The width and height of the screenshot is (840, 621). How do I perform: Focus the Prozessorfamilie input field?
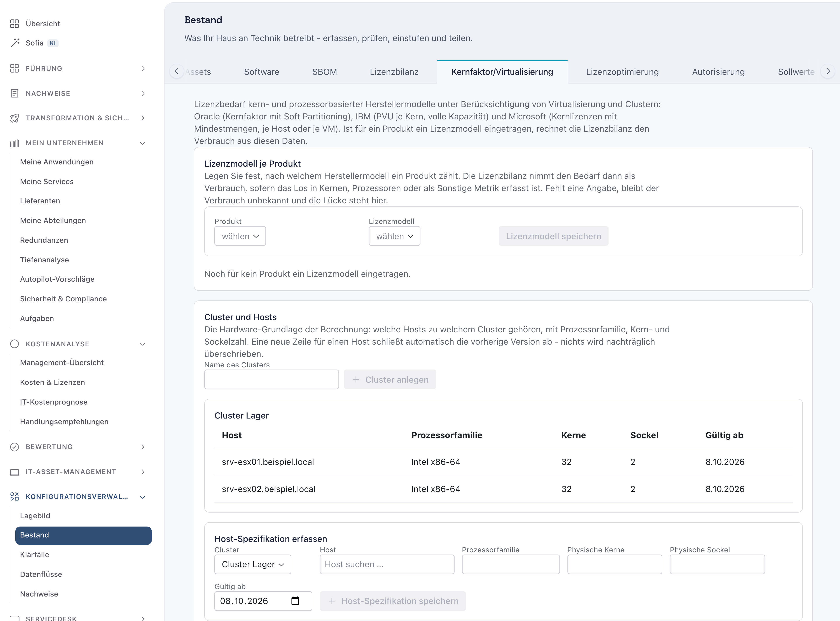(511, 564)
